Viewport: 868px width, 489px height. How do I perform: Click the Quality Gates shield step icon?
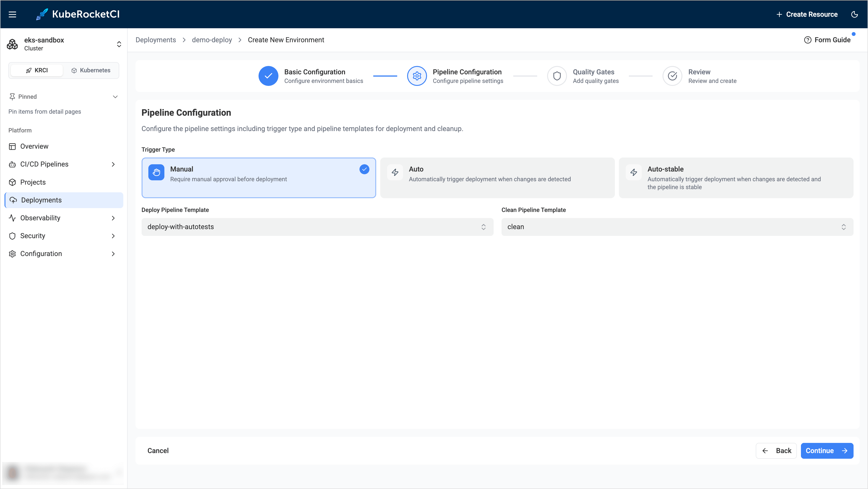click(557, 76)
